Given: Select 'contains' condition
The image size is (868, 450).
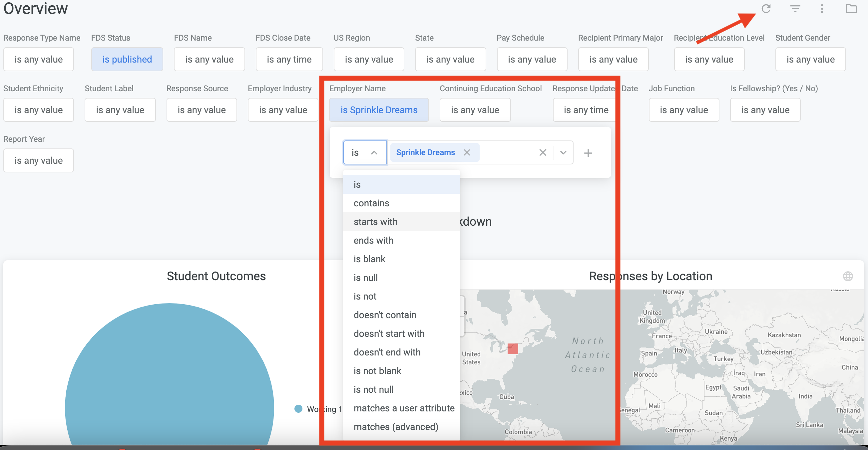Looking at the screenshot, I should 401,203.
